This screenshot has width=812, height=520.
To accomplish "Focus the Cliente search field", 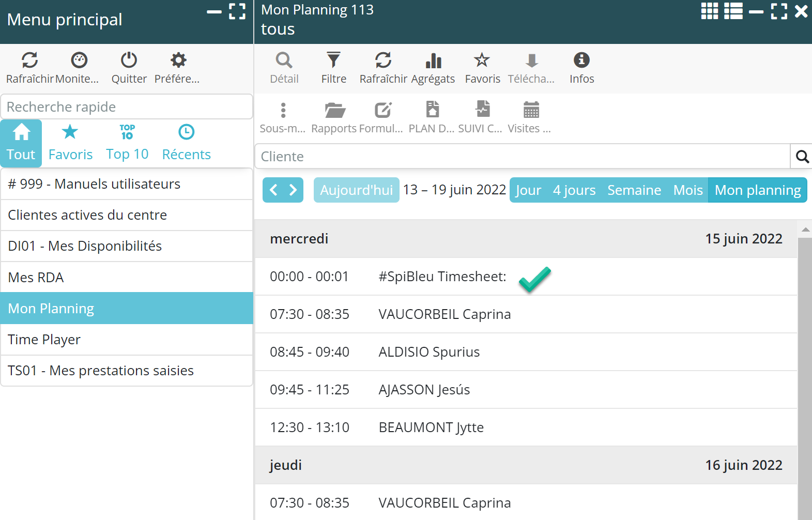I will [522, 157].
